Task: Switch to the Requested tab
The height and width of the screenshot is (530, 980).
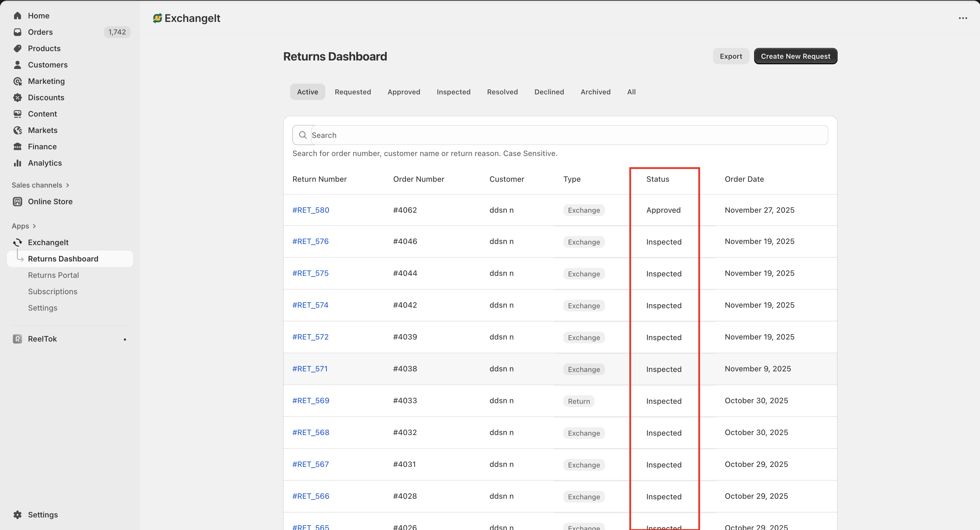Action: coord(352,92)
